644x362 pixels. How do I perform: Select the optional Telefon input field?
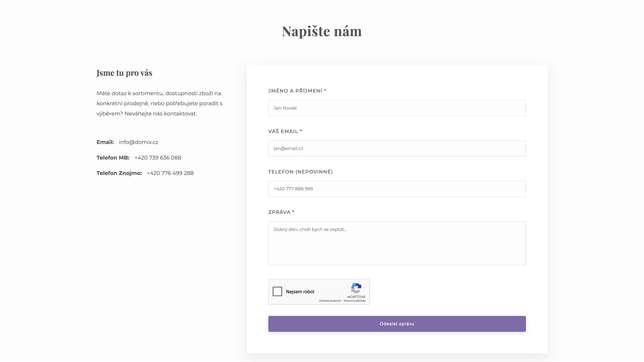tap(397, 189)
